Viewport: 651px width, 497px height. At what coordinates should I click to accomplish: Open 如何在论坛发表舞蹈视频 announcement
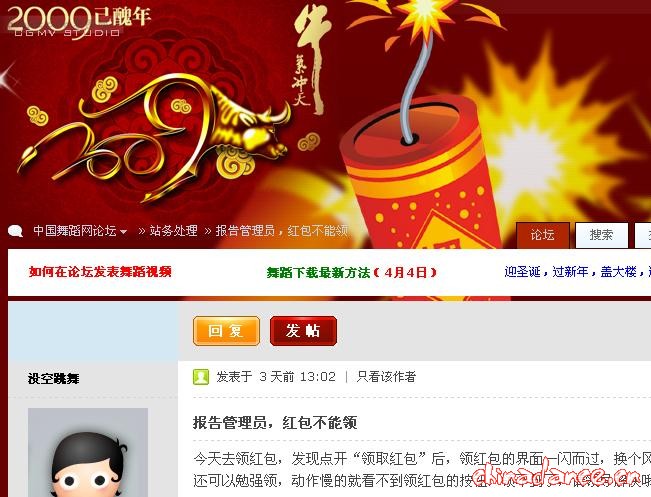click(x=100, y=272)
